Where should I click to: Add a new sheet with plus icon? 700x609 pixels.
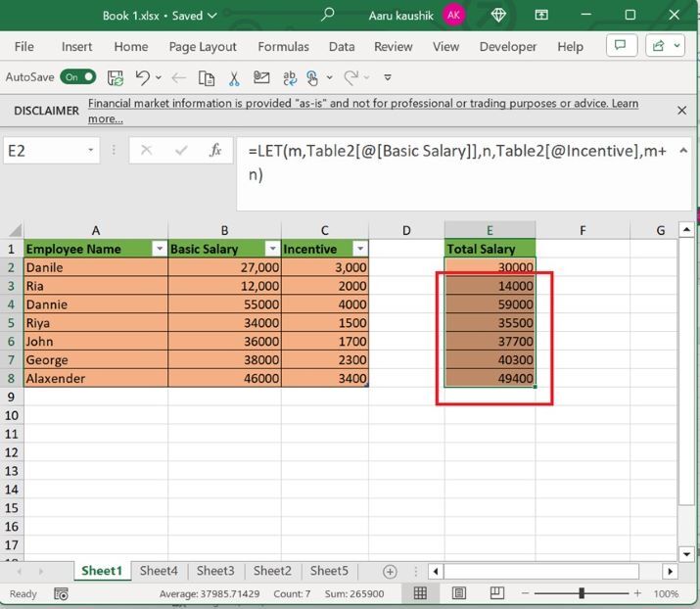(x=390, y=571)
